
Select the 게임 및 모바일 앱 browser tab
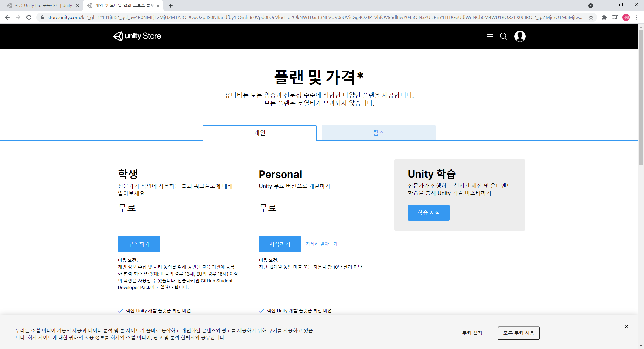click(x=123, y=6)
